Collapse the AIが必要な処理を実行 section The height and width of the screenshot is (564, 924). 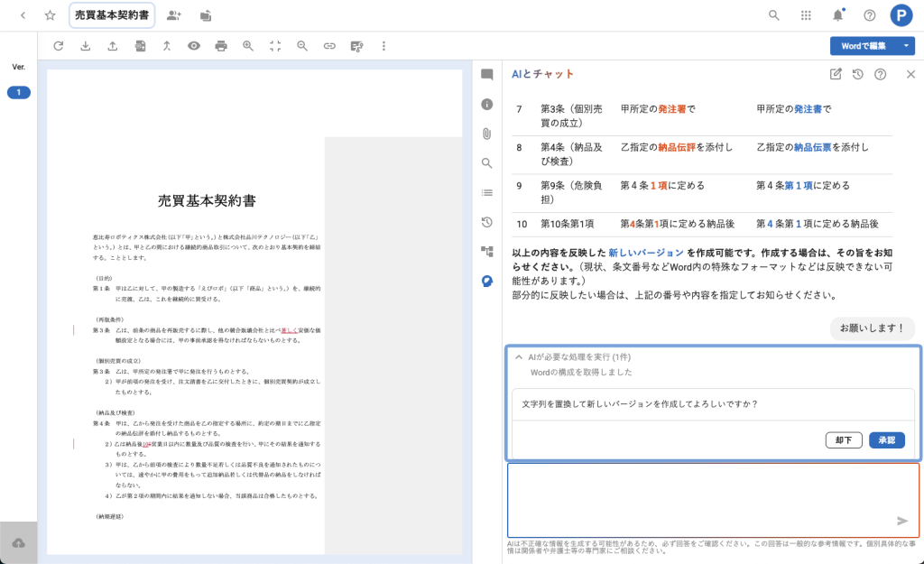click(519, 357)
